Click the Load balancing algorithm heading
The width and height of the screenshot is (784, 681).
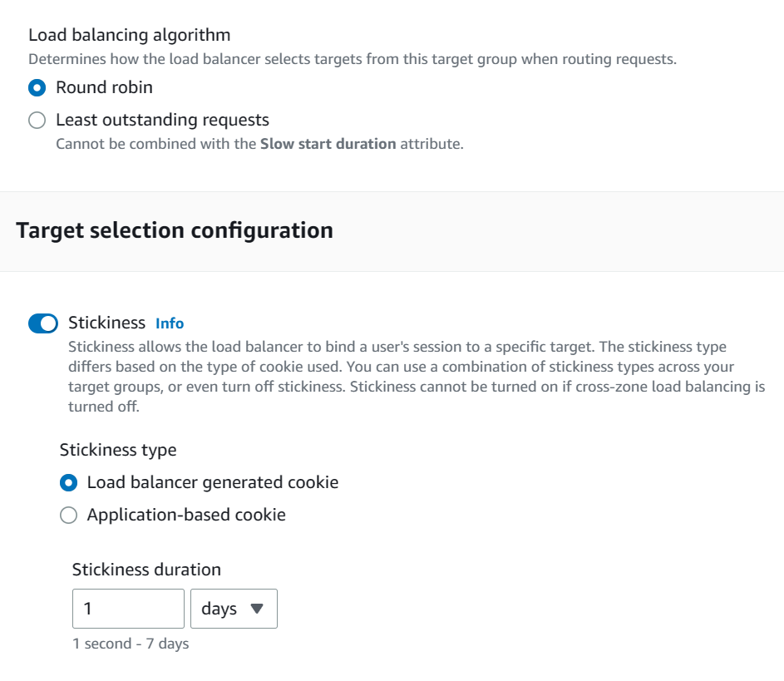click(x=129, y=35)
